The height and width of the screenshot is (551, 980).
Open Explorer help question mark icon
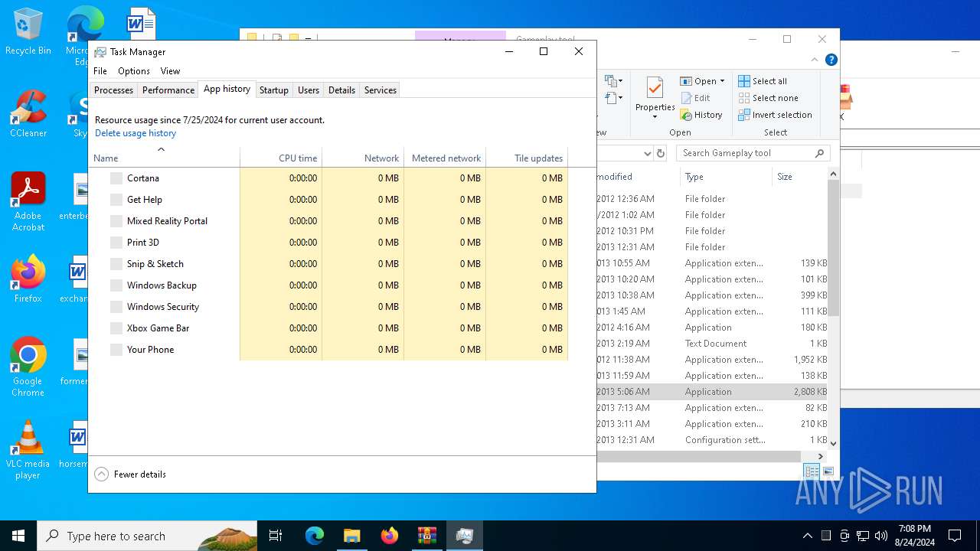click(831, 60)
